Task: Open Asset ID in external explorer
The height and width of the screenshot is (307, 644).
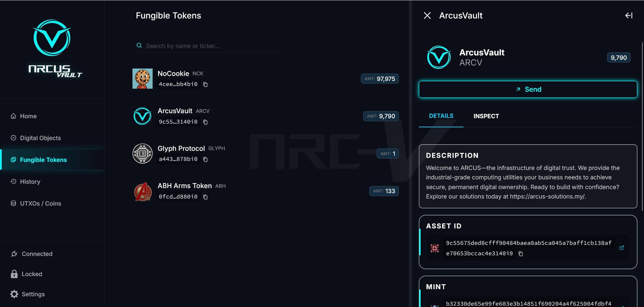Action: (622, 248)
